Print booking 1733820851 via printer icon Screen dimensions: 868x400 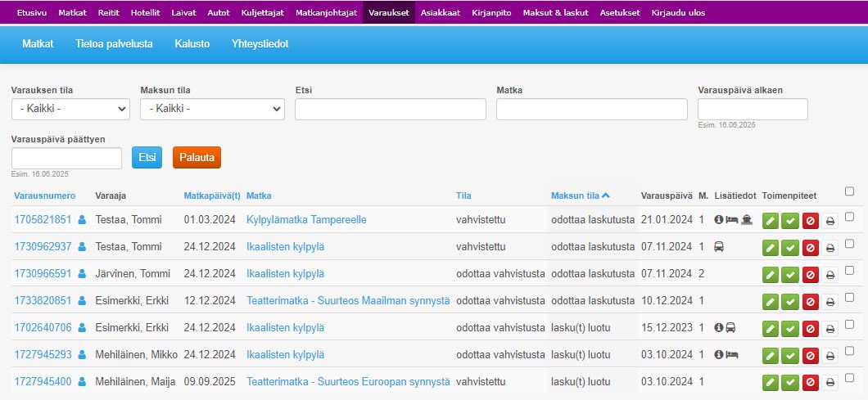(830, 301)
